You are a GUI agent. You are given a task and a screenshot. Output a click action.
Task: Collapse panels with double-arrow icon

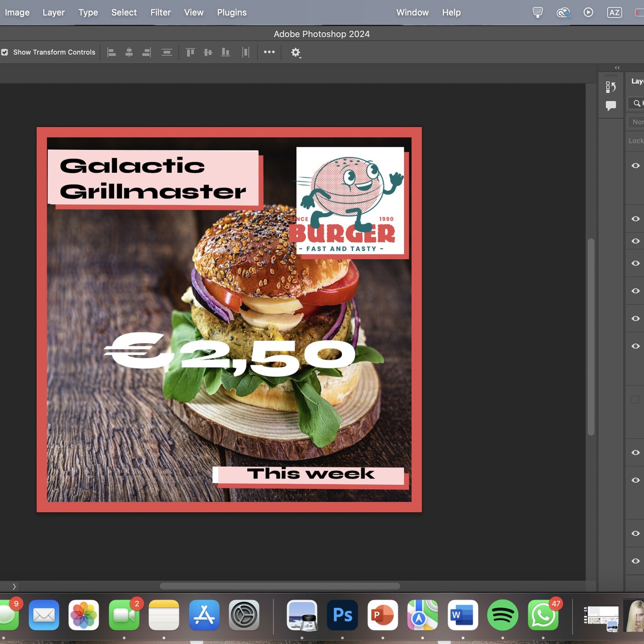617,68
